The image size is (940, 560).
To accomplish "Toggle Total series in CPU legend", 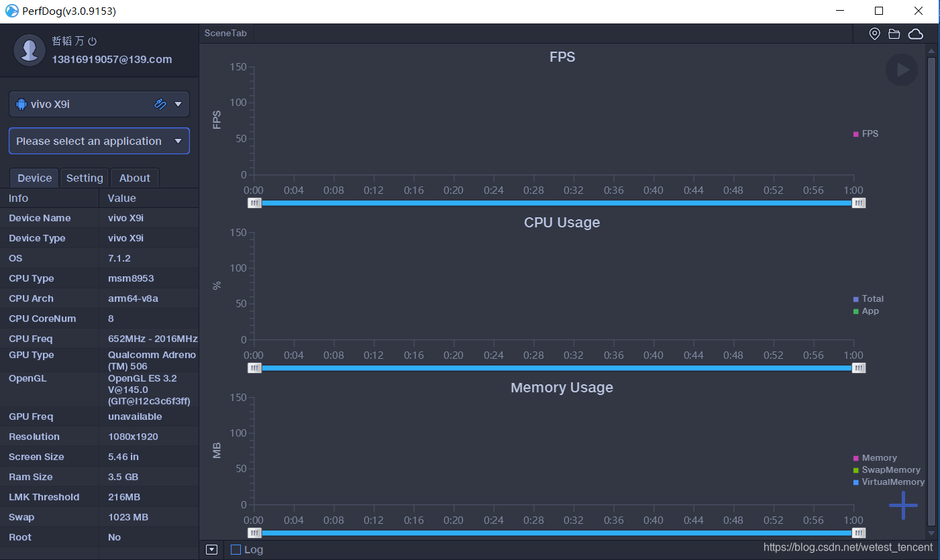I will click(868, 299).
